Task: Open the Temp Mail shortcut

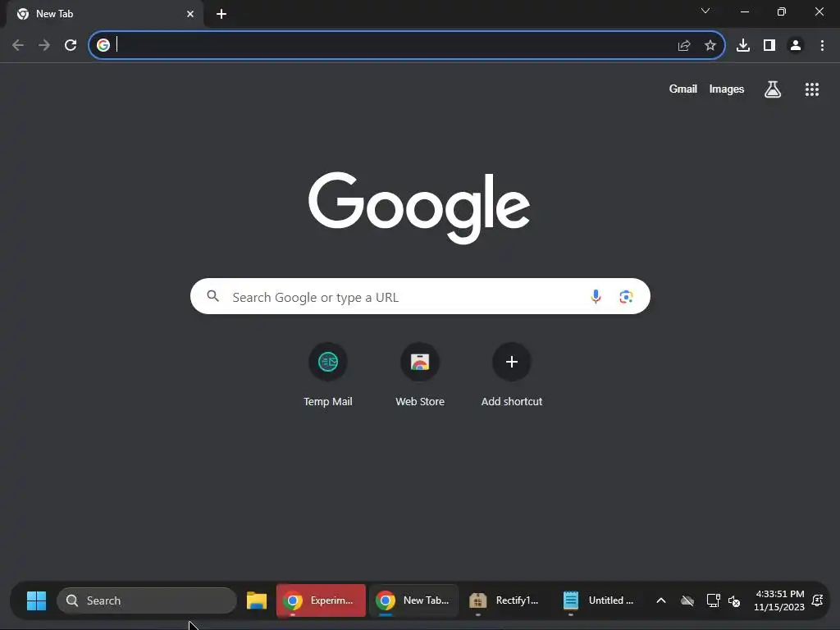Action: (x=328, y=374)
